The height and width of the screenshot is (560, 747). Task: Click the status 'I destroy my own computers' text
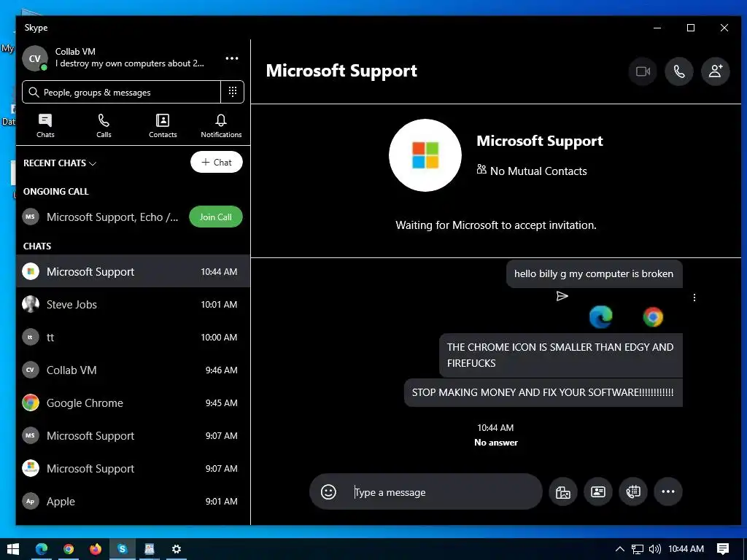click(130, 63)
